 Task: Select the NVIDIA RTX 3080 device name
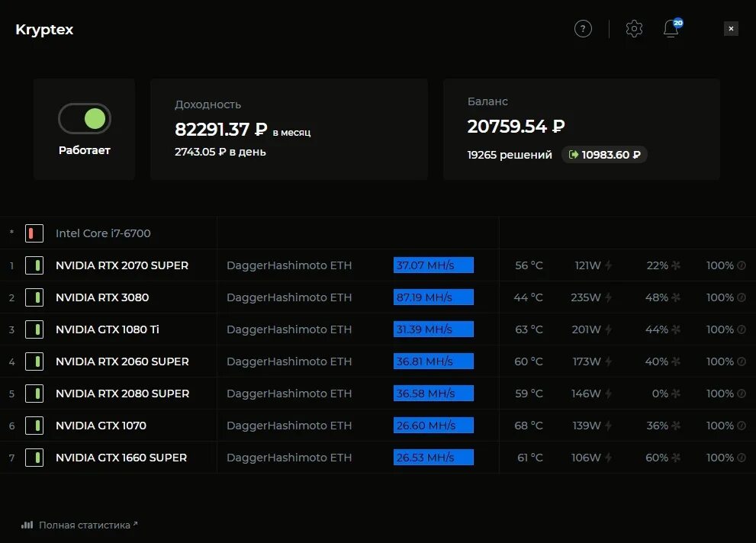pyautogui.click(x=102, y=297)
